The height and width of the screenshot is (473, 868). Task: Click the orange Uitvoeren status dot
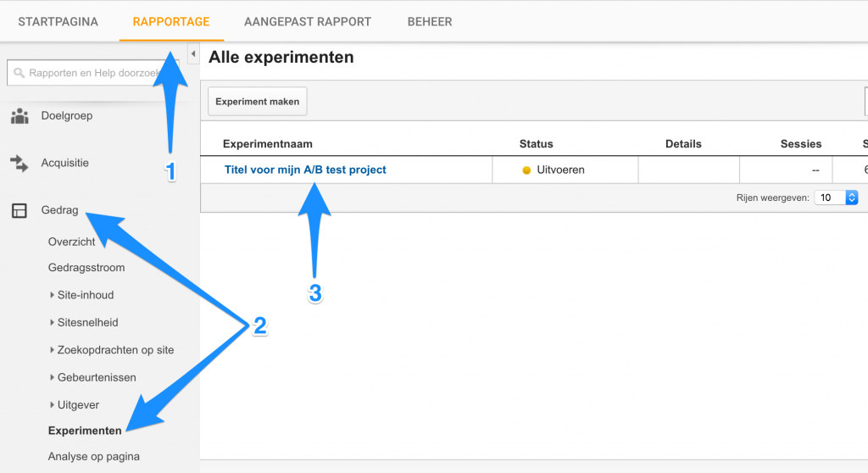point(526,170)
